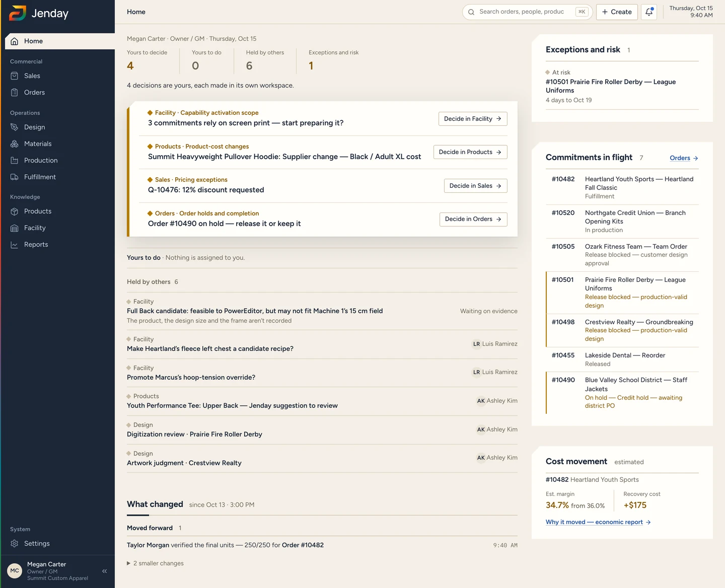Open commitment #10455 Lakeside Dental Reorder
The height and width of the screenshot is (588, 725).
coord(622,359)
